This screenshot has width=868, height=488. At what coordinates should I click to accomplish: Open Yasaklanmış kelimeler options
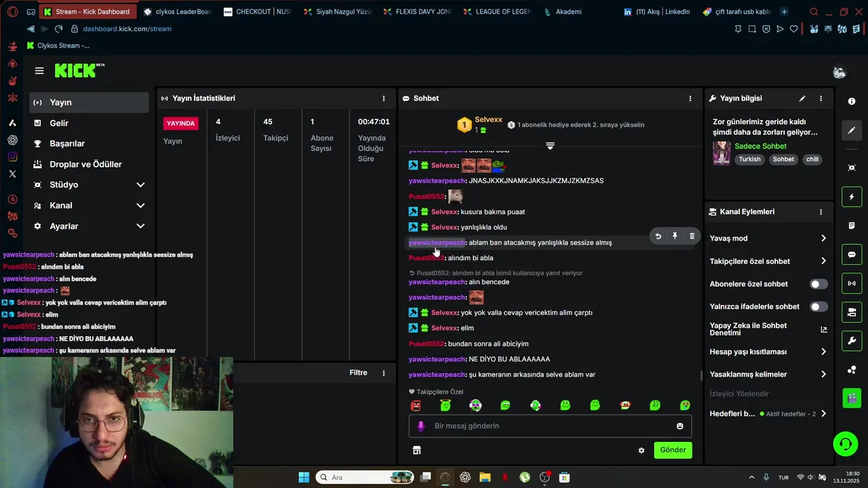pyautogui.click(x=768, y=374)
